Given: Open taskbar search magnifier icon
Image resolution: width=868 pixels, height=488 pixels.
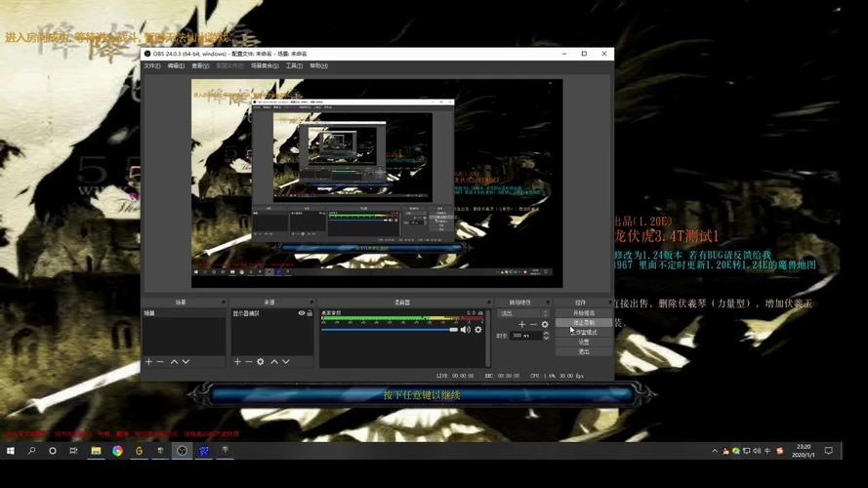Looking at the screenshot, I should [x=31, y=451].
